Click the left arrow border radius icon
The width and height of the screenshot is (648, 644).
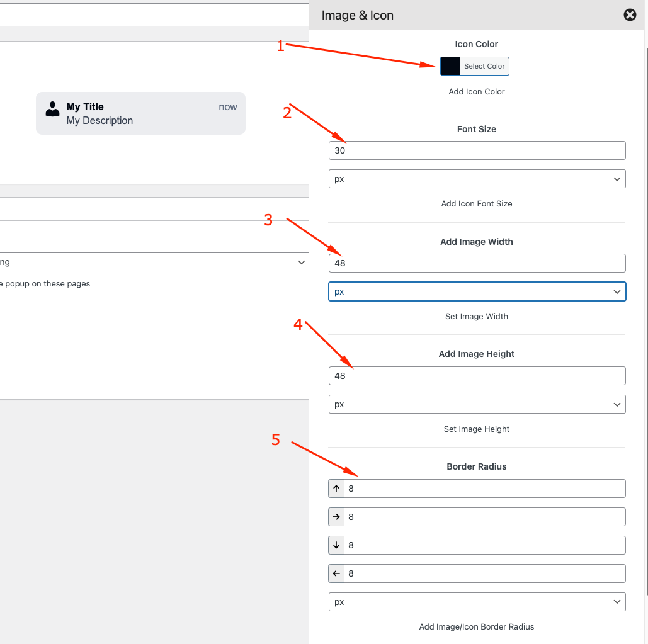tap(336, 573)
